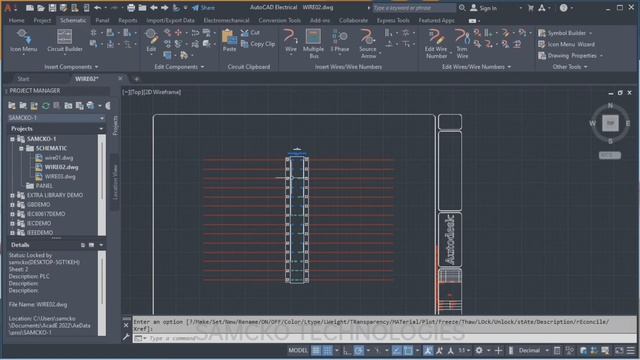Open the Edit Wire Number tool

click(x=436, y=43)
